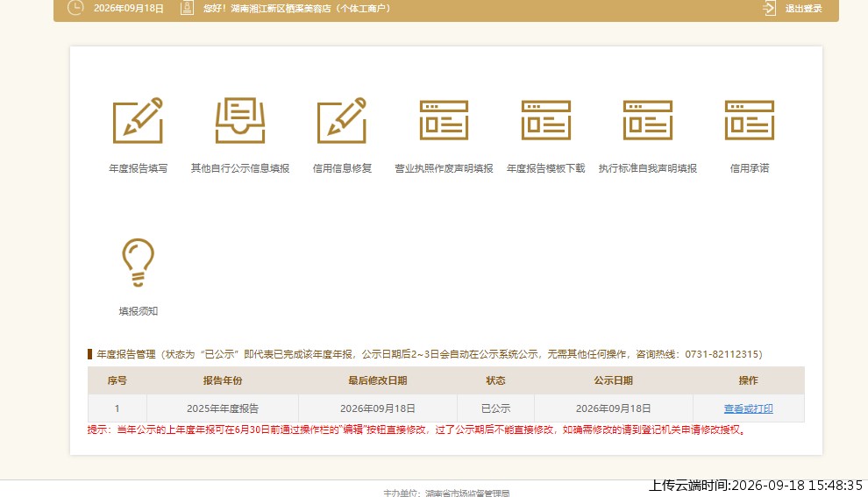Click the 已公示 status cell
This screenshot has height=497, width=868.
(495, 408)
